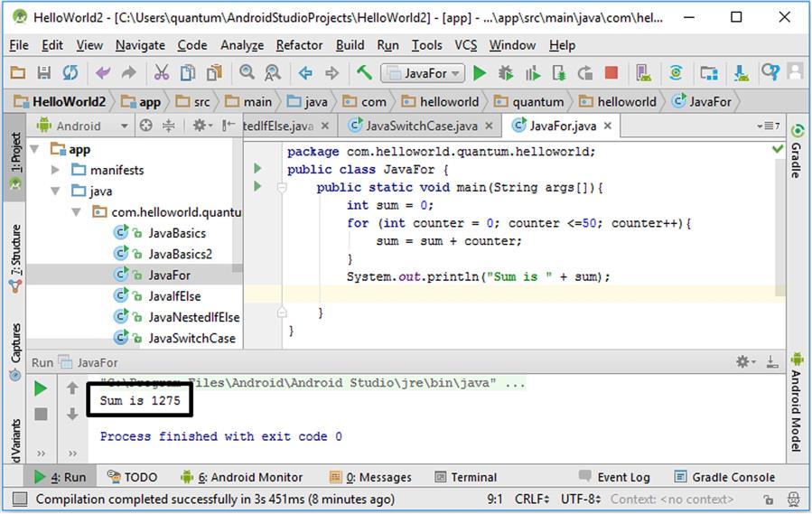Open the Terminal tool window
Viewport: 812px width, 514px height.
tap(465, 477)
